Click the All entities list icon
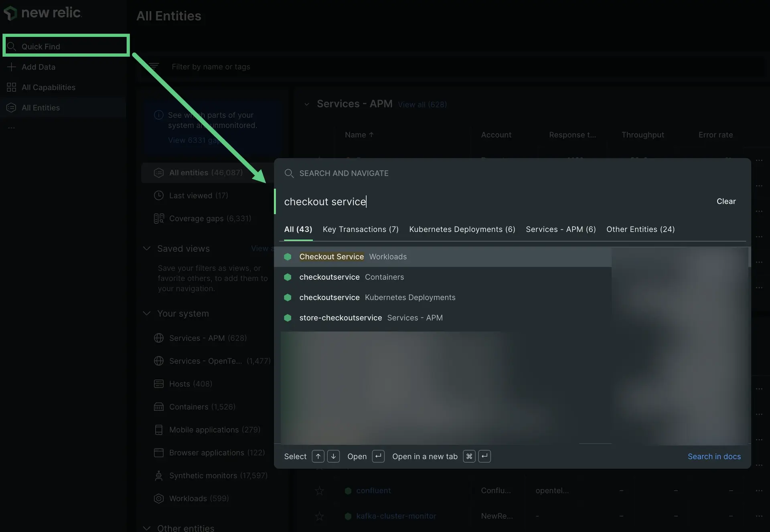This screenshot has width=770, height=532. coord(159,173)
